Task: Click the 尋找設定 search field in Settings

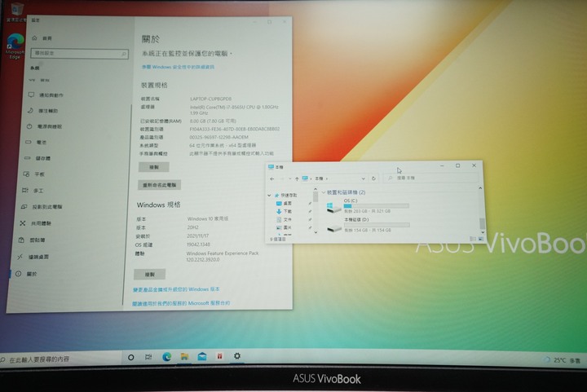Action: [79, 54]
